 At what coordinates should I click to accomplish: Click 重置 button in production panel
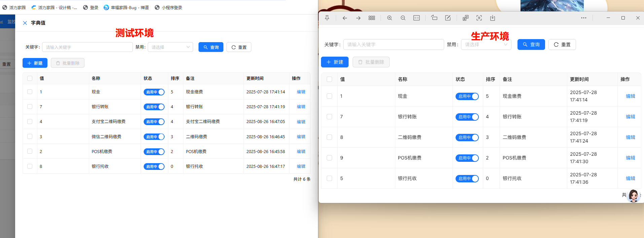562,44
